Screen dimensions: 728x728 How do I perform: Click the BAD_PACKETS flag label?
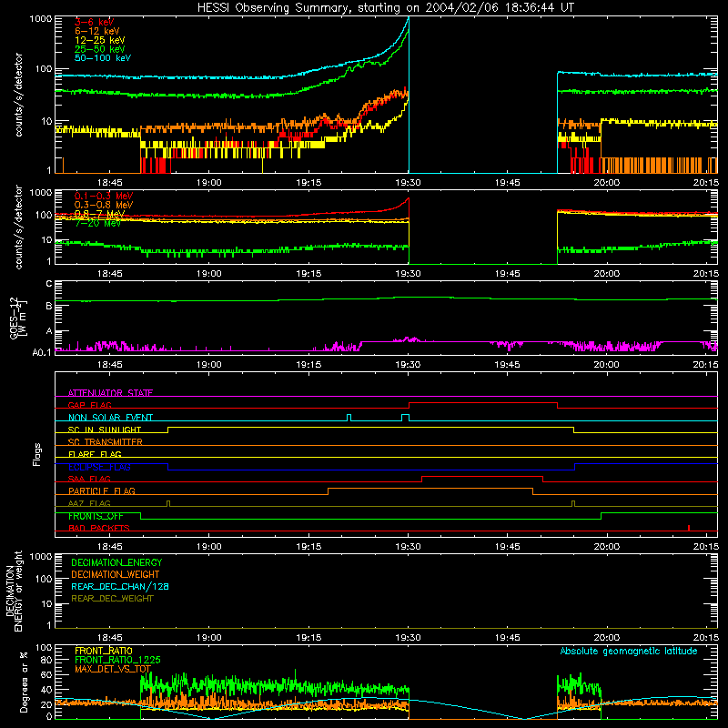[x=99, y=528]
